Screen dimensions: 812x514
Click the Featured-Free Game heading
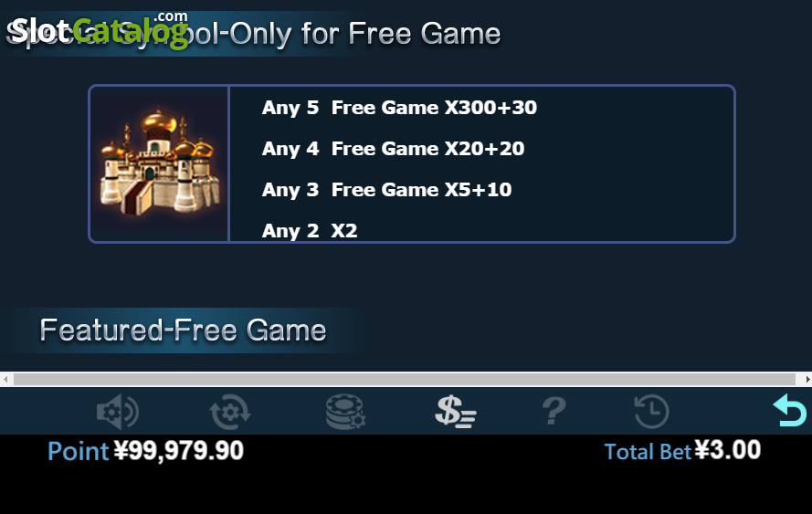183,330
